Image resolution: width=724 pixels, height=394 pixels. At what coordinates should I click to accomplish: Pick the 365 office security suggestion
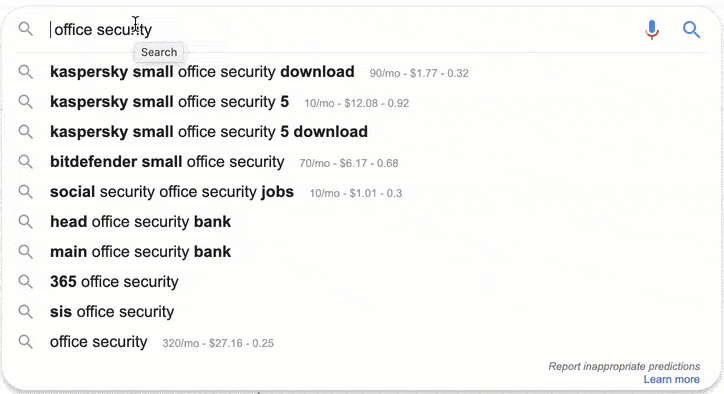[x=114, y=282]
